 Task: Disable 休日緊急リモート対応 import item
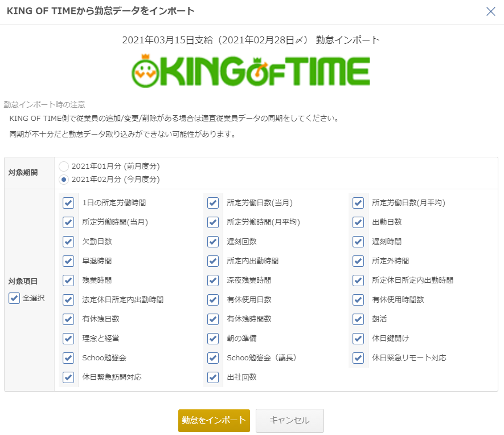click(358, 358)
